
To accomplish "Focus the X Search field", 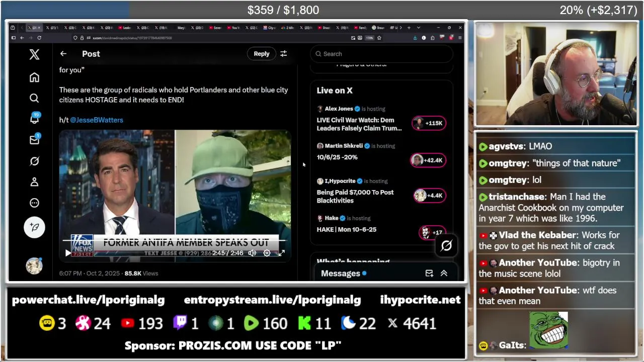I will pyautogui.click(x=381, y=54).
